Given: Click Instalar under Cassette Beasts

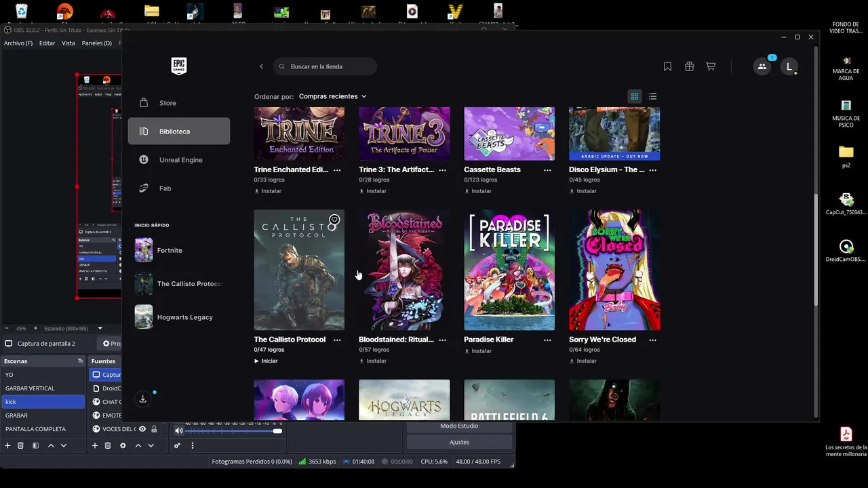Looking at the screenshot, I should coord(478,191).
